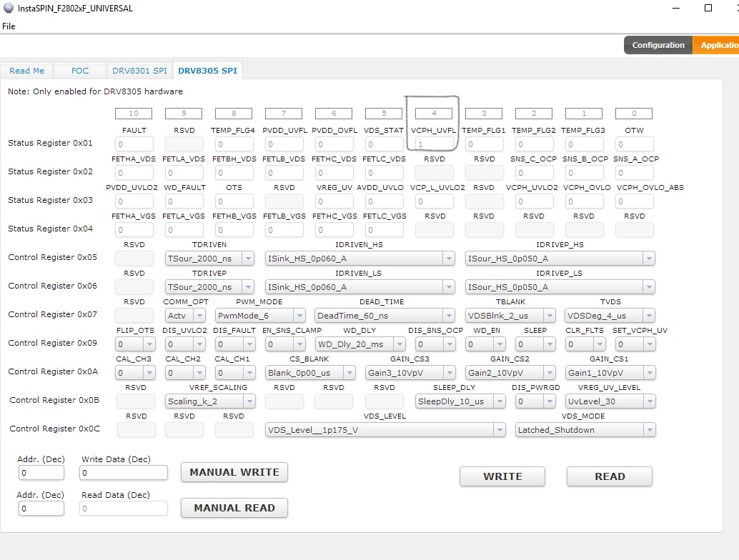
Task: Click the bit 10 header box
Action: pos(134,114)
